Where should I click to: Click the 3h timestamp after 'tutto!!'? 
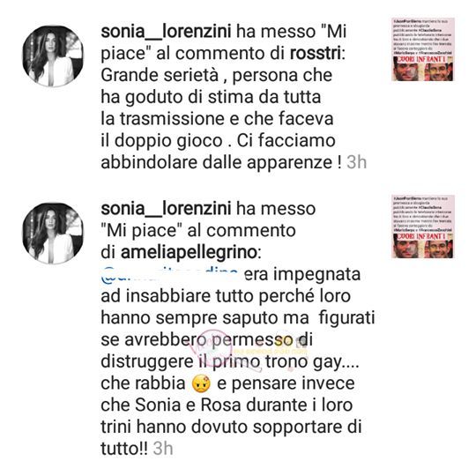[x=163, y=449]
